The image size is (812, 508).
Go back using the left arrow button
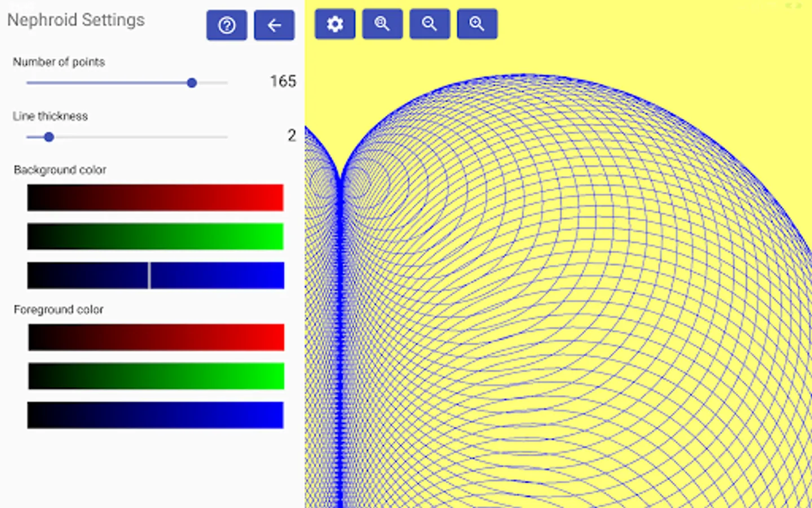pyautogui.click(x=274, y=25)
